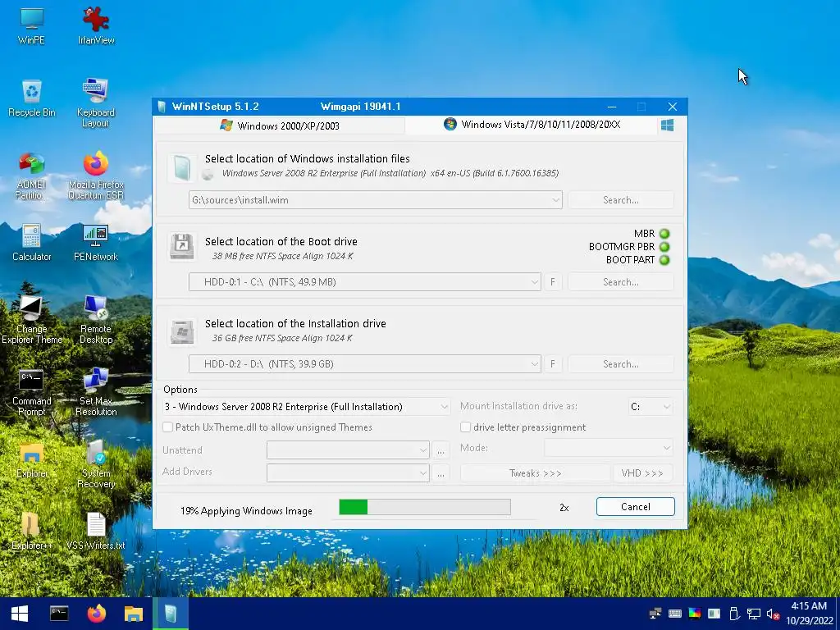Open Command Prompt from the taskbar
Viewport: 840px width, 630px height.
click(x=59, y=614)
